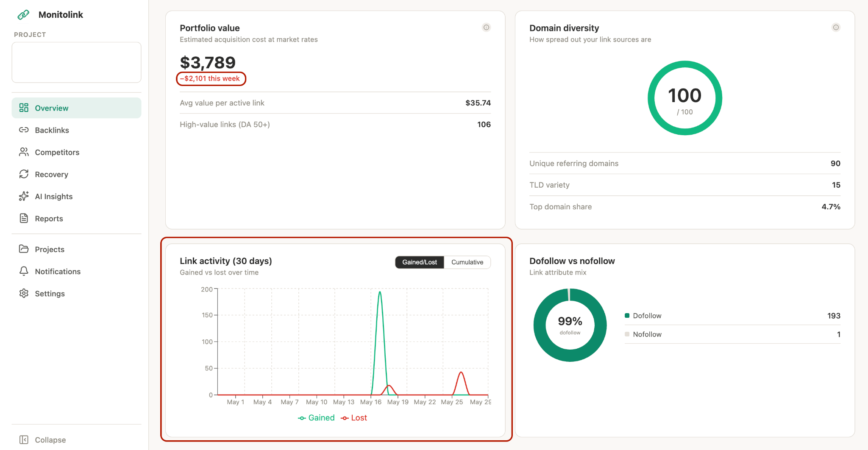Toggle Lost series in chart legend
The height and width of the screenshot is (450, 868).
coord(354,418)
